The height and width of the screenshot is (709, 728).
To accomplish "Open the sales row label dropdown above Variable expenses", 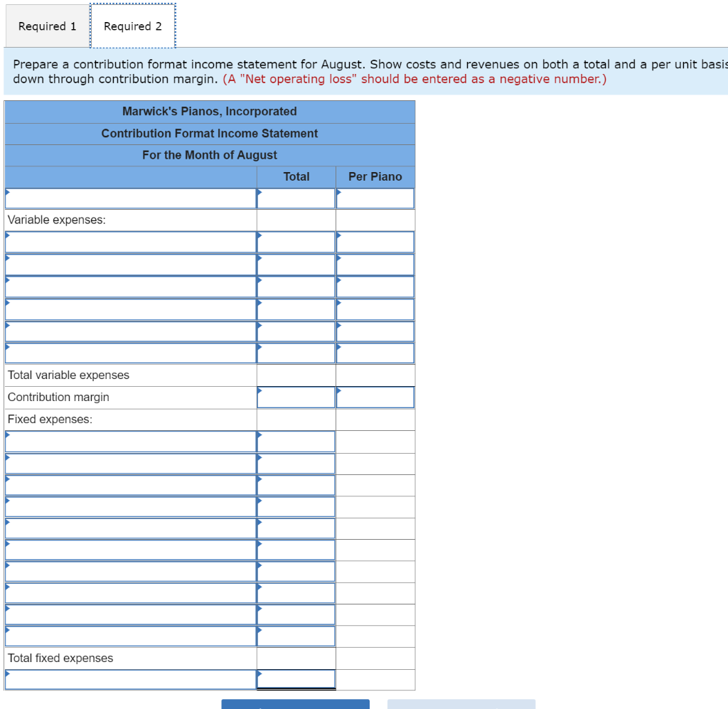I will coord(131,198).
